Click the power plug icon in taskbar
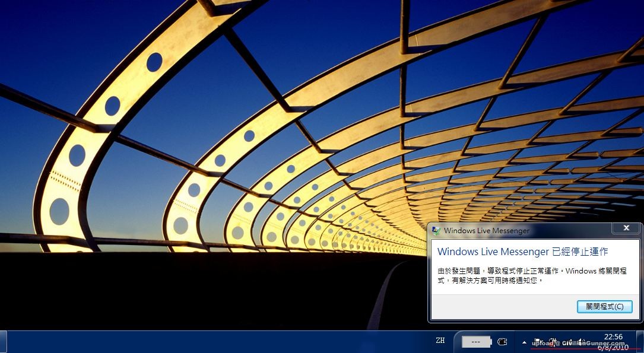The width and height of the screenshot is (644, 353). click(x=502, y=342)
